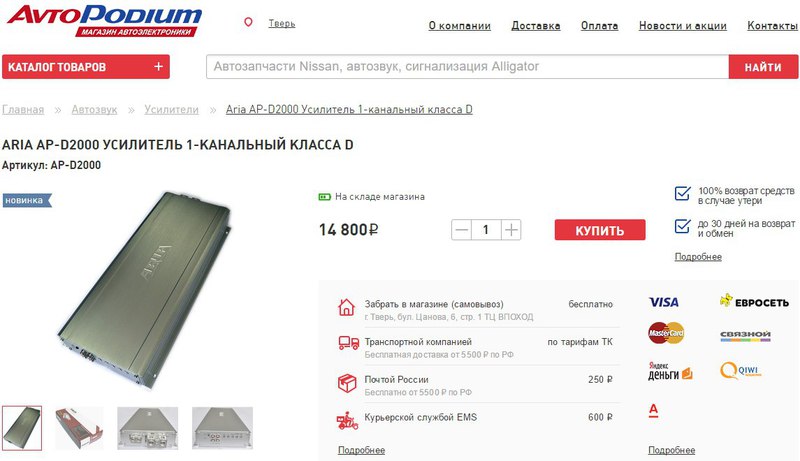Click the box icon for Почта России delivery
The width and height of the screenshot is (800, 461).
click(x=347, y=382)
